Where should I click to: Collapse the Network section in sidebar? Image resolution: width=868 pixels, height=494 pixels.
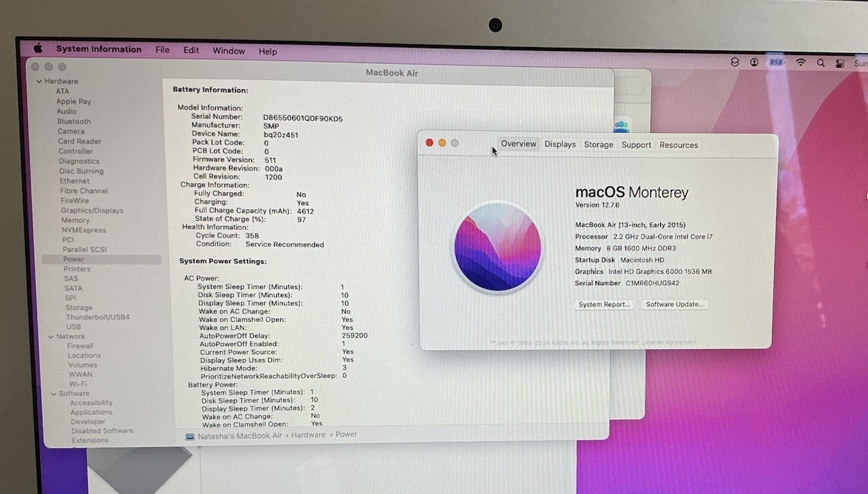50,336
